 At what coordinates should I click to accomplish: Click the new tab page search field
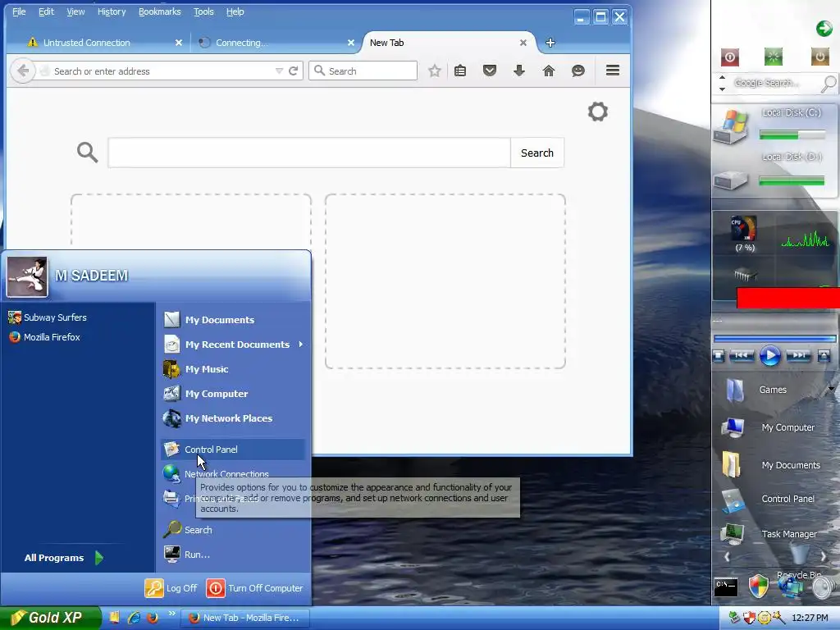[309, 153]
